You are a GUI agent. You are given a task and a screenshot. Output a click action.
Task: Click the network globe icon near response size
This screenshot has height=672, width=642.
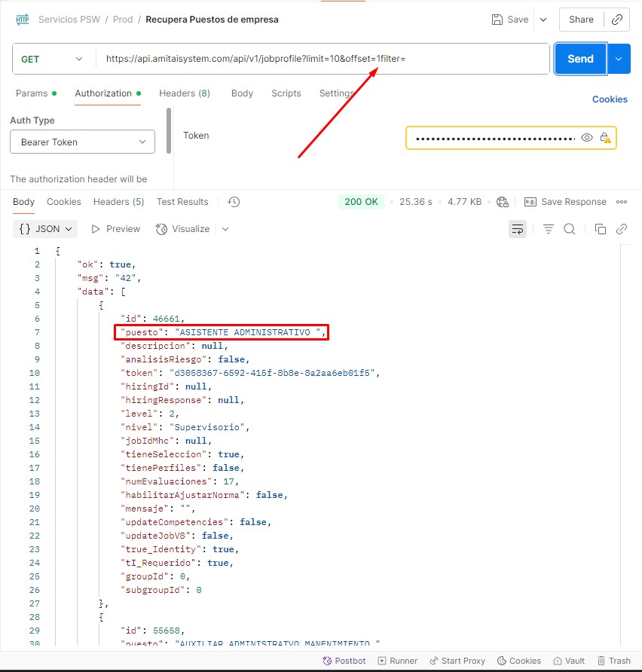[x=503, y=202]
